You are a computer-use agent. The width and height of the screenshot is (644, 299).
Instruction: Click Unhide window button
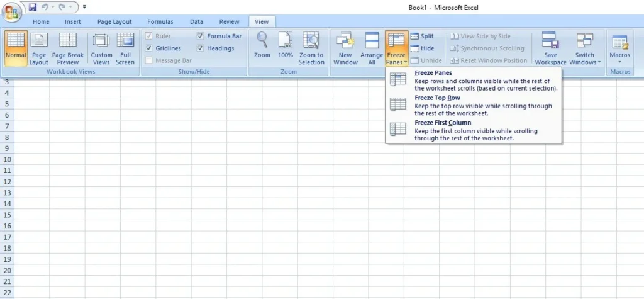[426, 60]
